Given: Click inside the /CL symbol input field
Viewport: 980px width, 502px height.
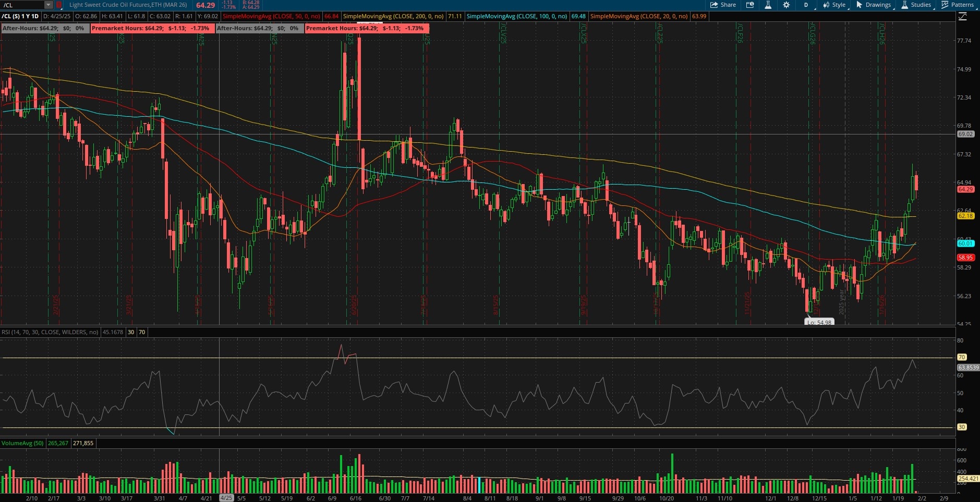Looking at the screenshot, I should [21, 5].
